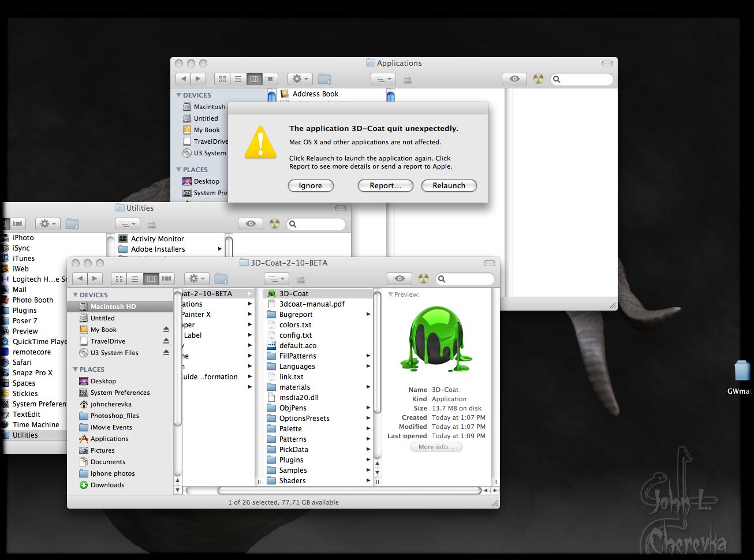Select msdia20.dll file
The width and height of the screenshot is (754, 560).
(x=318, y=398)
